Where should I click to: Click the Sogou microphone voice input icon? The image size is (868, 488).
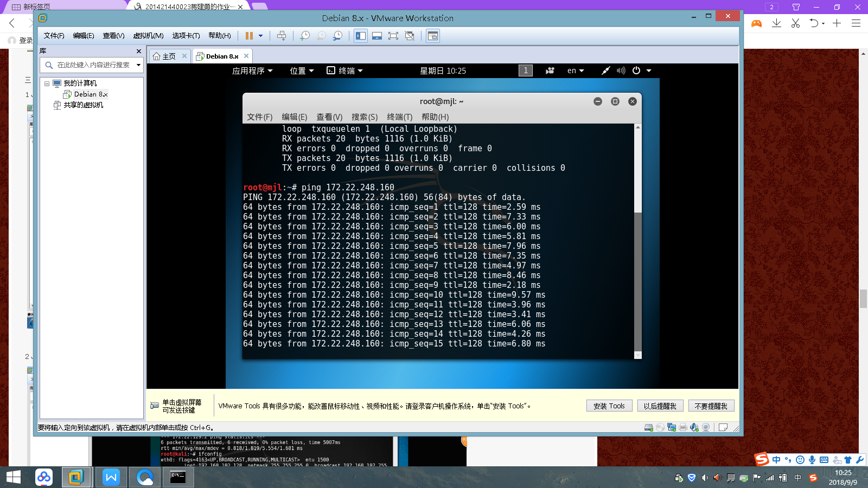point(812,460)
